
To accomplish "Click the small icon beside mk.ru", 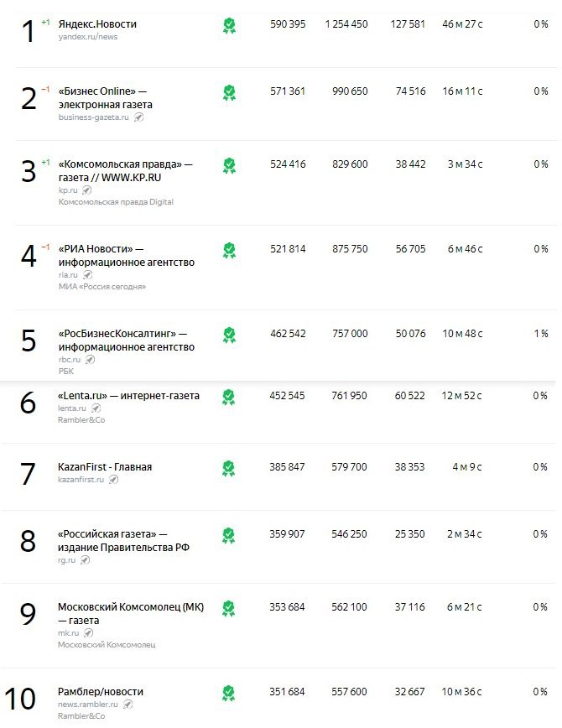I will 87,633.
